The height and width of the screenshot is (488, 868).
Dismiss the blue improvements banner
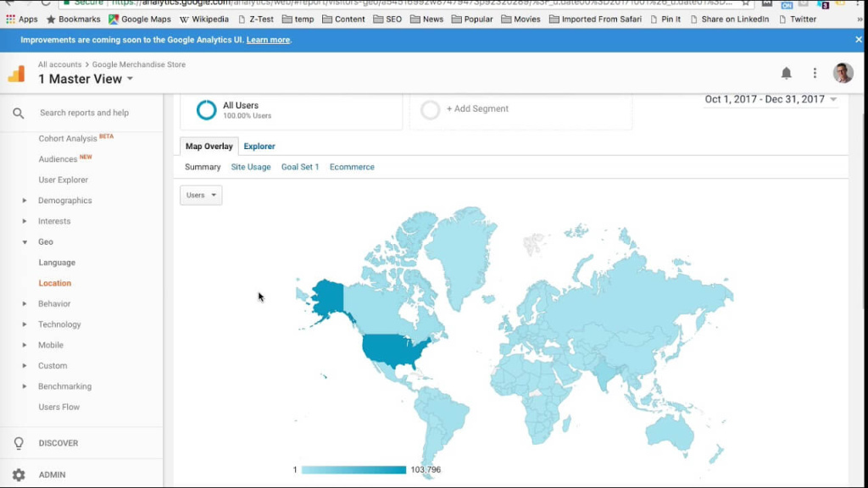(x=859, y=40)
